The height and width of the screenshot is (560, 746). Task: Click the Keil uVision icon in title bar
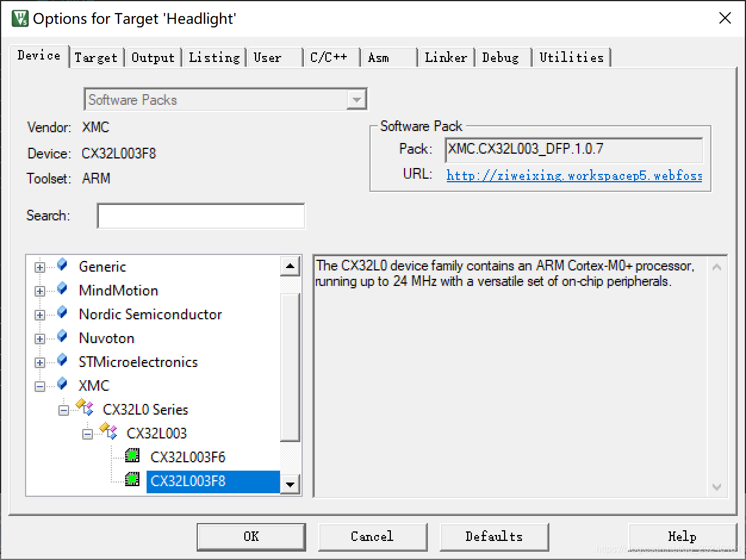coord(19,18)
